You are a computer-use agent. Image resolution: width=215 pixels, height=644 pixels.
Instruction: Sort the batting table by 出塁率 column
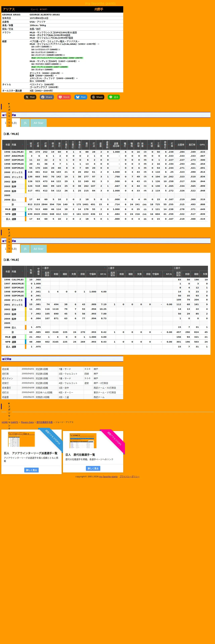pyautogui.click(x=180, y=145)
